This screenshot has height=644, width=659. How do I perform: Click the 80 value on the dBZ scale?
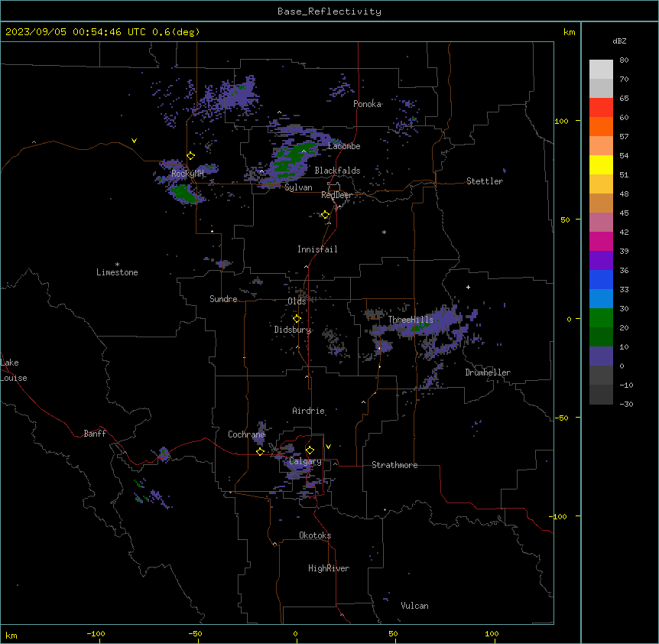point(624,60)
